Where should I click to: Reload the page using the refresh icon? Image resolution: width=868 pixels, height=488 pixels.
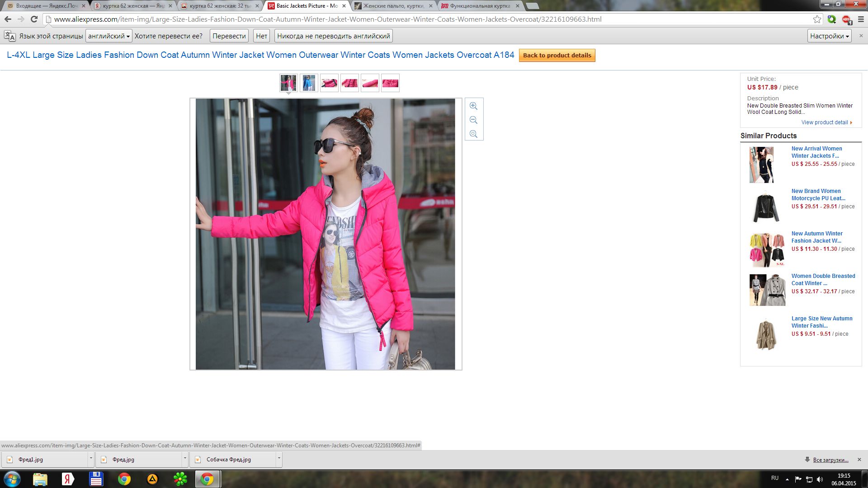[x=34, y=19]
